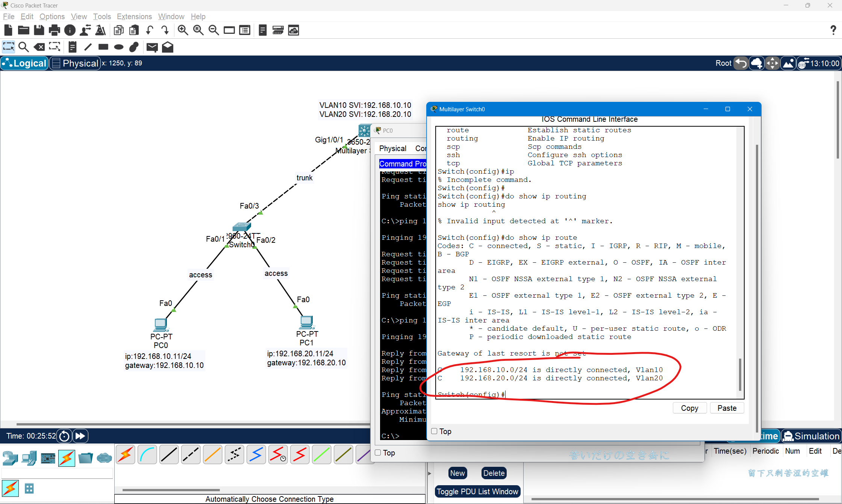Image resolution: width=842 pixels, height=504 pixels.
Task: Click New scenario button
Action: click(x=457, y=473)
